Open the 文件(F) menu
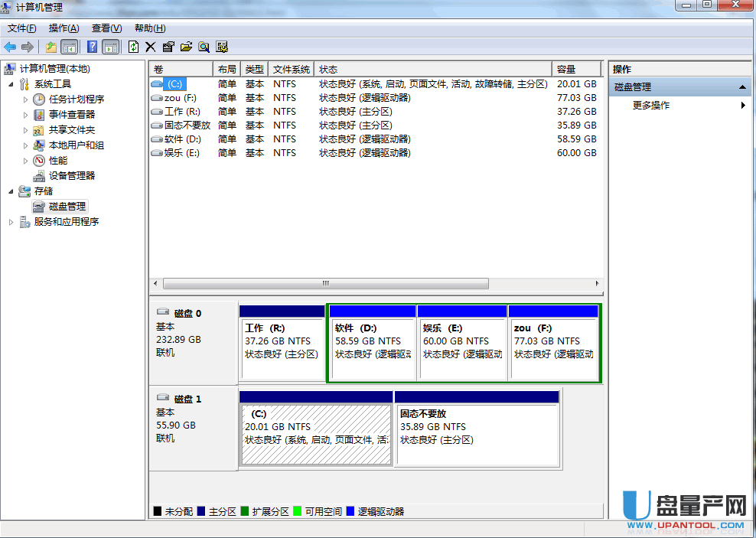 point(21,28)
